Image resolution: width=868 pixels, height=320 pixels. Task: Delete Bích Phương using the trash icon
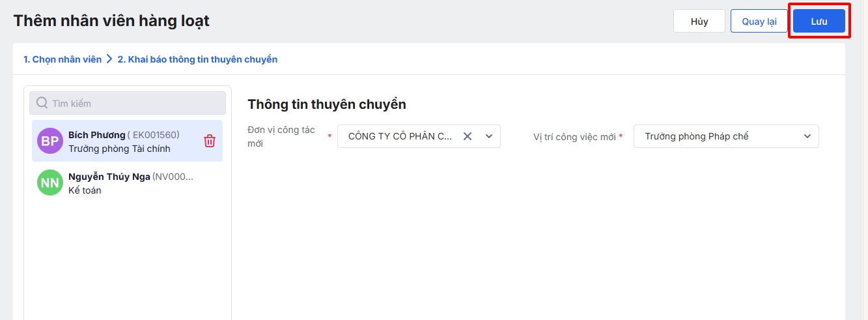(x=210, y=141)
